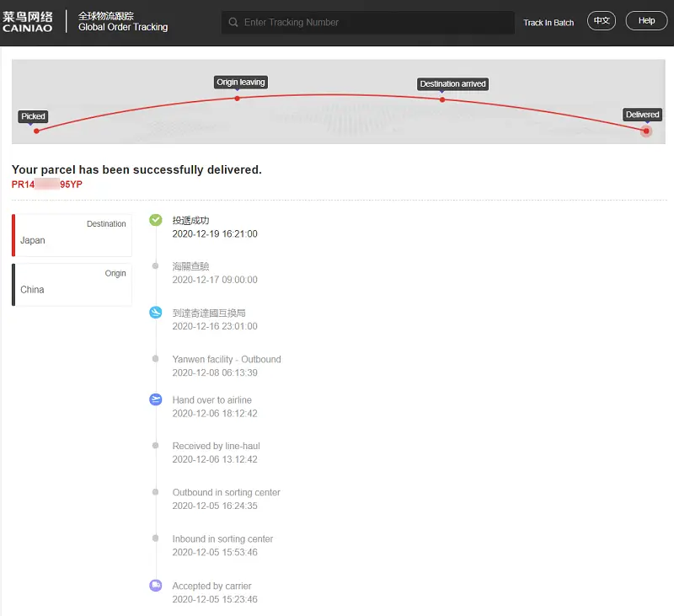Select the Delivered route marker
The height and width of the screenshot is (616, 674).
[643, 115]
